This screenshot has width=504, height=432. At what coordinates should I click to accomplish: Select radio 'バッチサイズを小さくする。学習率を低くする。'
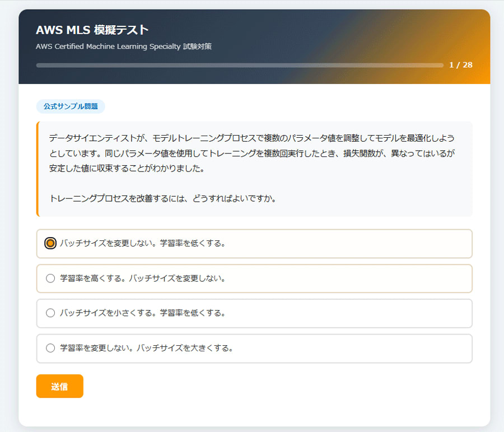(x=50, y=313)
